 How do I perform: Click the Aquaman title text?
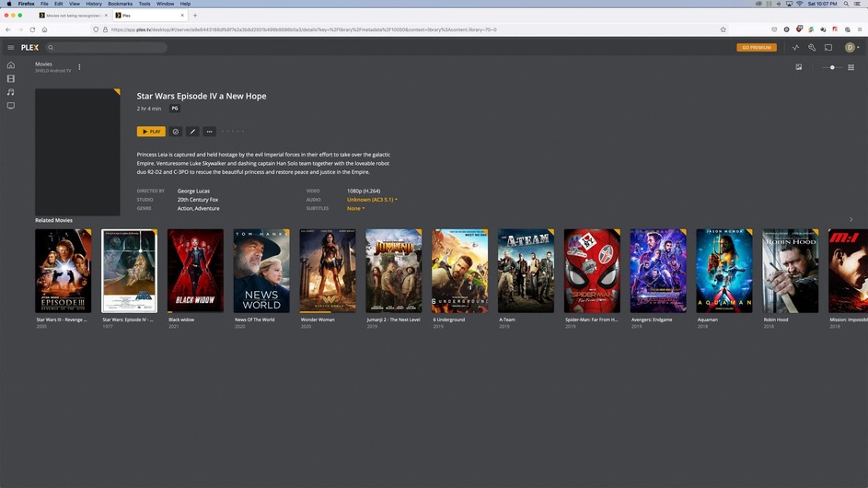pos(708,320)
